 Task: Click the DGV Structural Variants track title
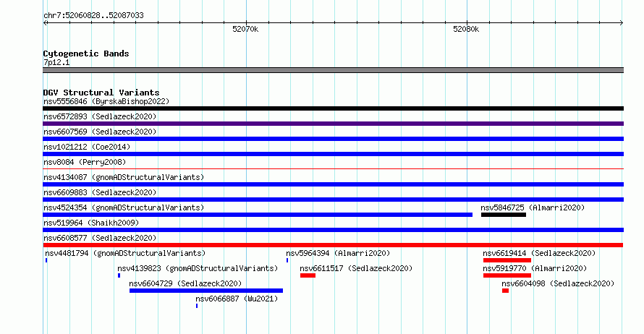click(101, 93)
